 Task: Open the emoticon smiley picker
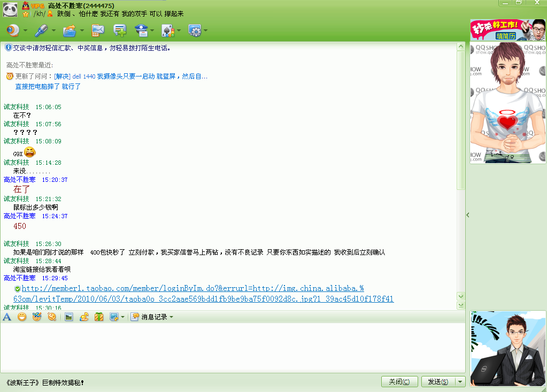(22, 317)
